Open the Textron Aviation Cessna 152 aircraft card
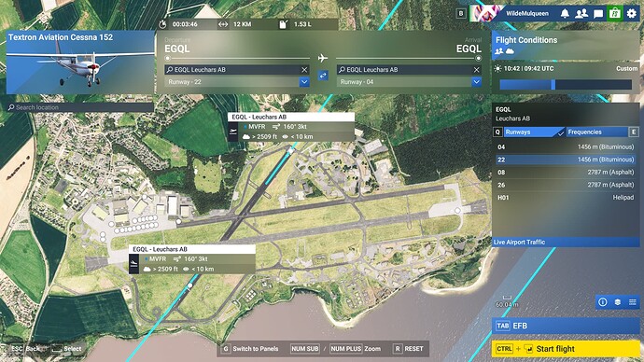The image size is (644, 362). click(80, 62)
